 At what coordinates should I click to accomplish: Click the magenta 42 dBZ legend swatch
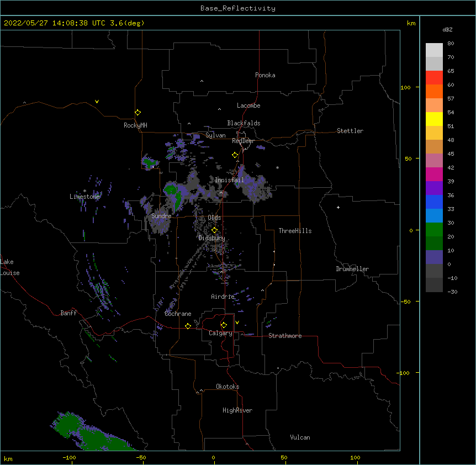[434, 174]
